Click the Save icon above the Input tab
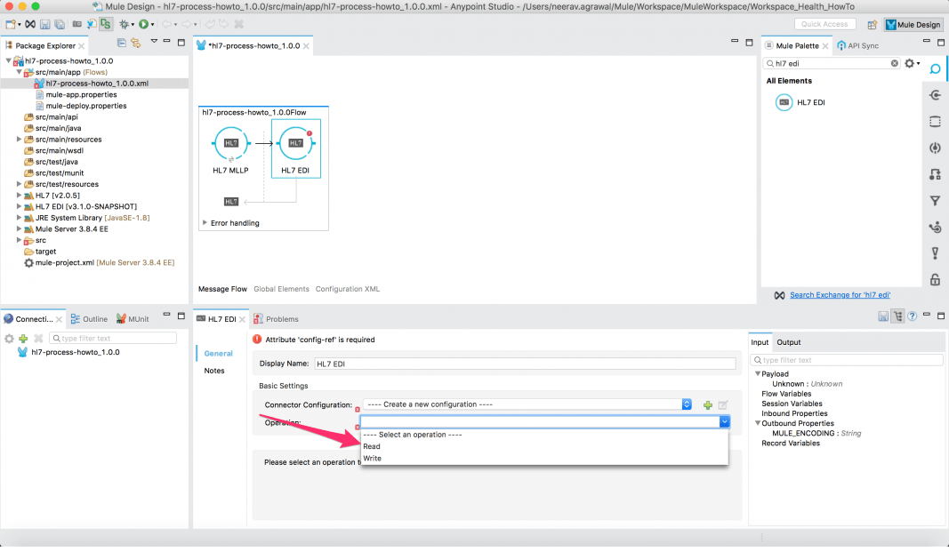Screen dimensions: 949x560 [x=882, y=317]
